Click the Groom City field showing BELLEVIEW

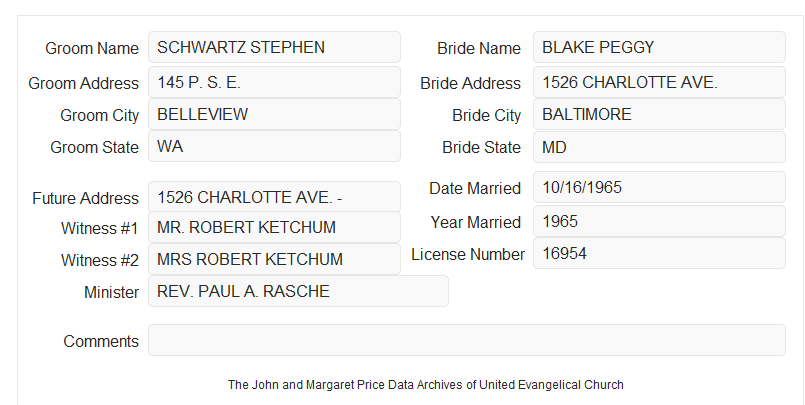(274, 114)
